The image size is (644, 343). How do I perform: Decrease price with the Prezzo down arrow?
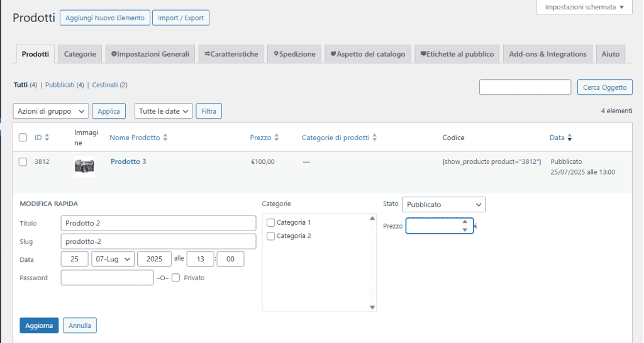(x=465, y=230)
